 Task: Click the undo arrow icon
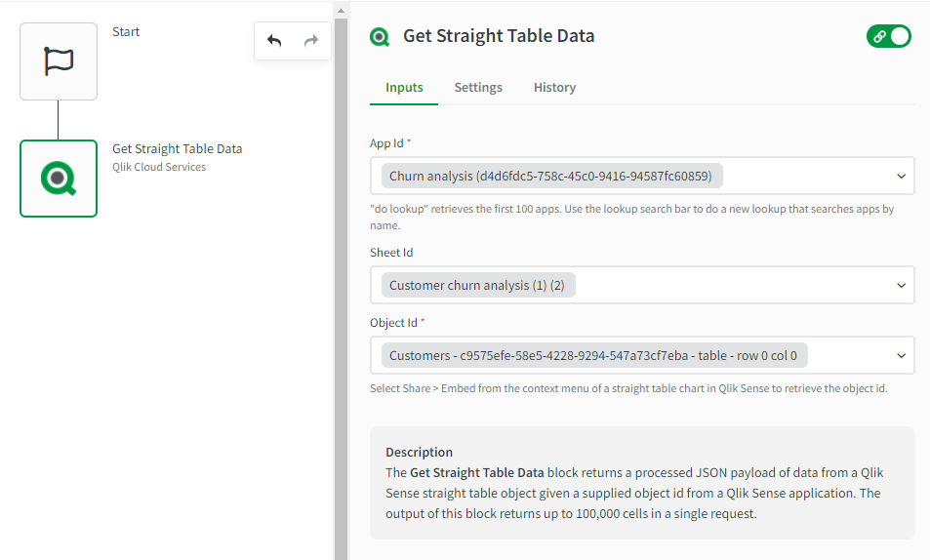click(x=274, y=41)
